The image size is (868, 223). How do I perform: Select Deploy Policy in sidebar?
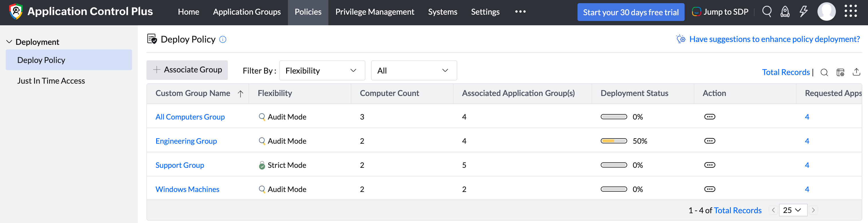[x=69, y=60]
